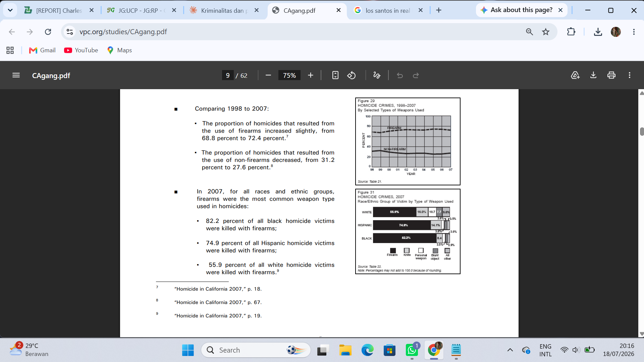Viewport: 644px width, 362px height.
Task: Open WhatsApp from the taskbar
Action: click(x=412, y=350)
